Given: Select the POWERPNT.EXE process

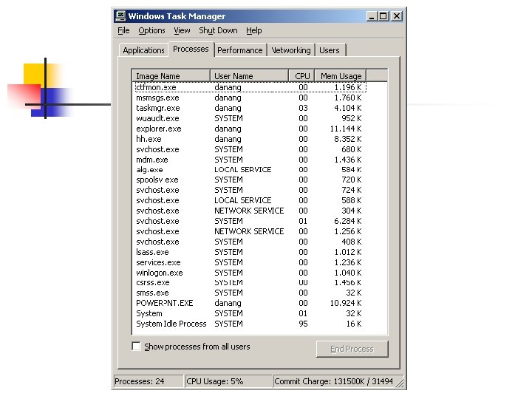Looking at the screenshot, I should (250, 303).
